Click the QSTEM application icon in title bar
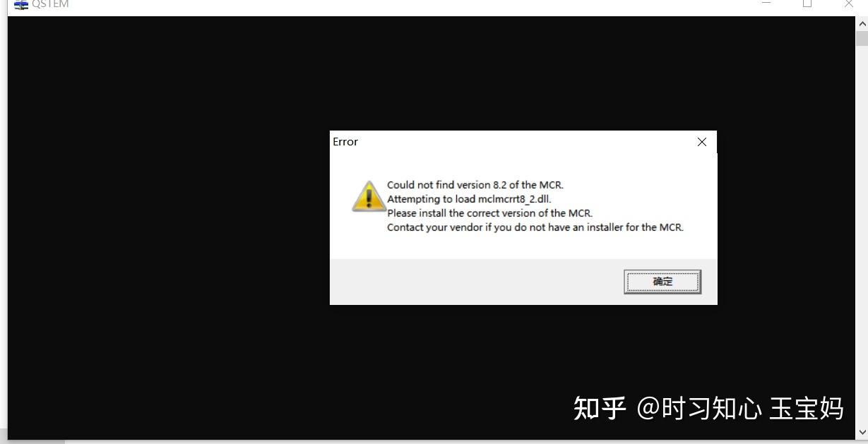Viewport: 868px width, 444px height. coord(21,4)
